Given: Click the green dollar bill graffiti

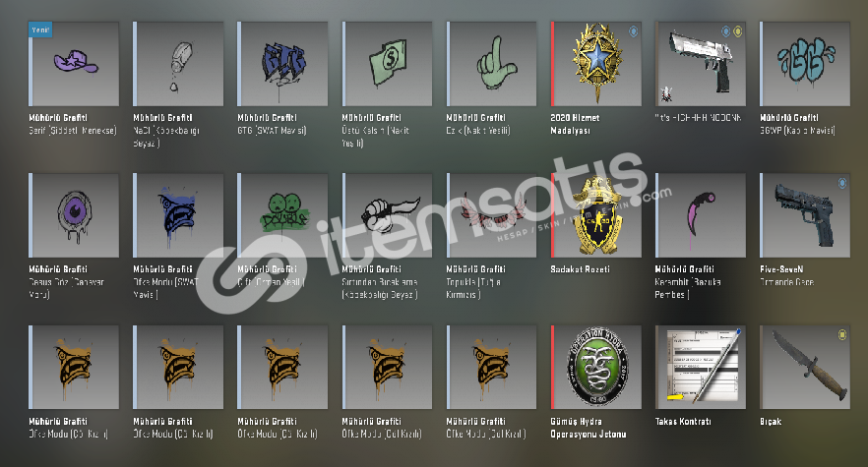Looking at the screenshot, I should (387, 64).
